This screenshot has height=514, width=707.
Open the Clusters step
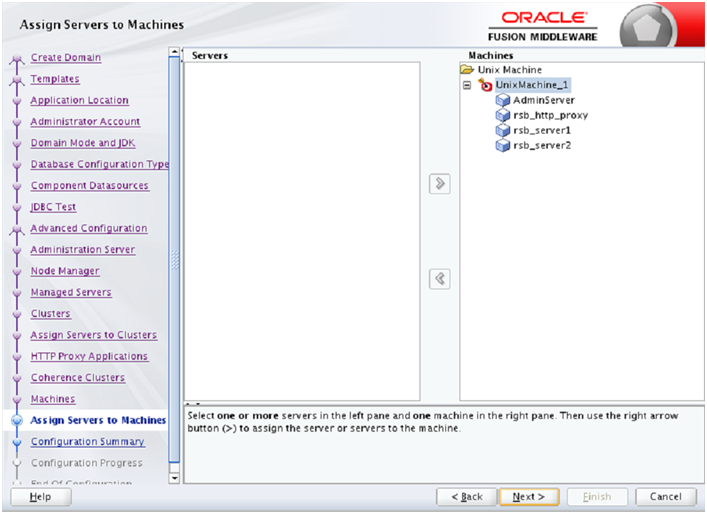(x=50, y=313)
